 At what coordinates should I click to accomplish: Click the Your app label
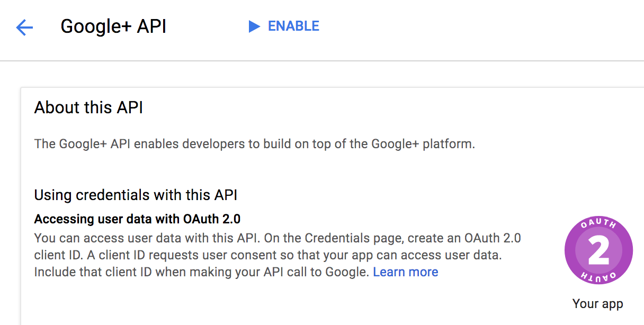click(x=598, y=304)
